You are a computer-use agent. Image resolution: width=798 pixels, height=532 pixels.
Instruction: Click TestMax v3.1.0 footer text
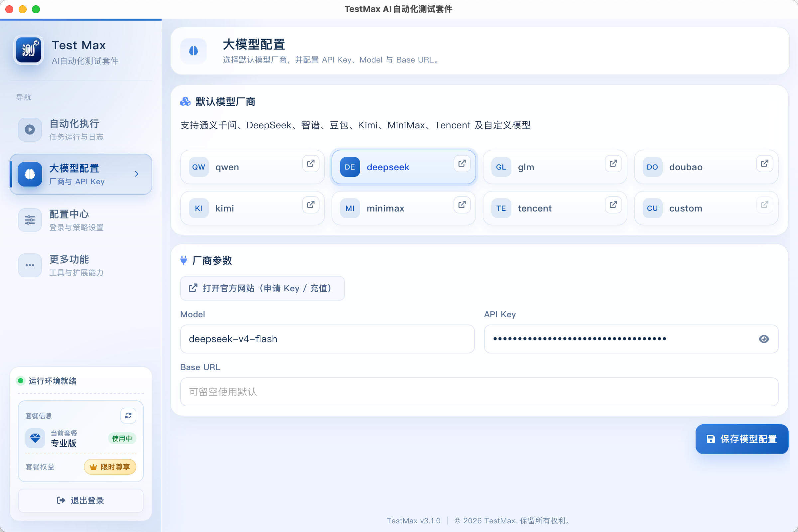pyautogui.click(x=414, y=520)
